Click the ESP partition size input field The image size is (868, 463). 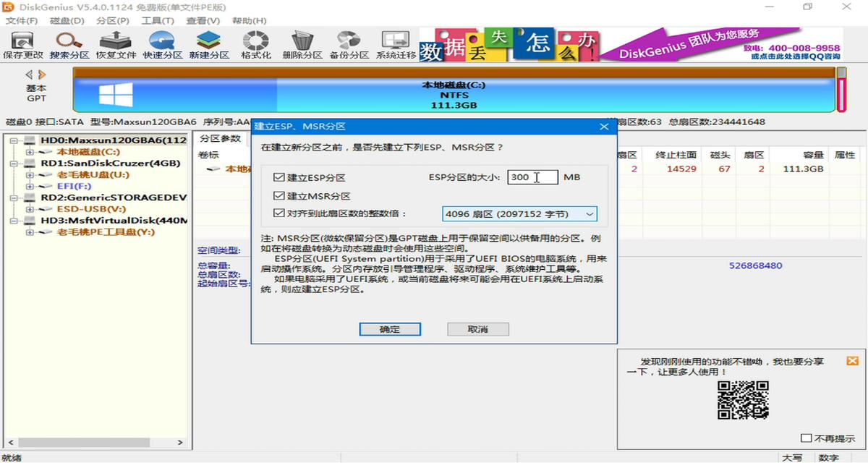click(532, 176)
